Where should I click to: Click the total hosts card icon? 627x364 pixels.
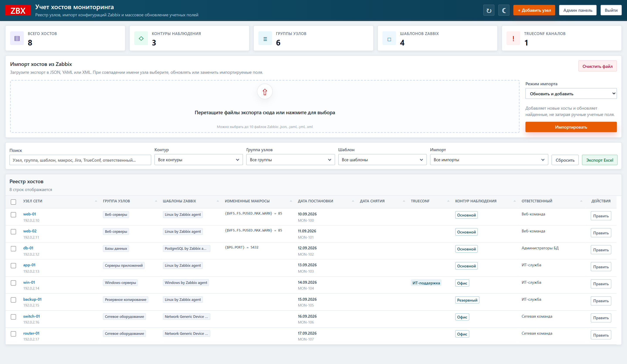point(17,38)
